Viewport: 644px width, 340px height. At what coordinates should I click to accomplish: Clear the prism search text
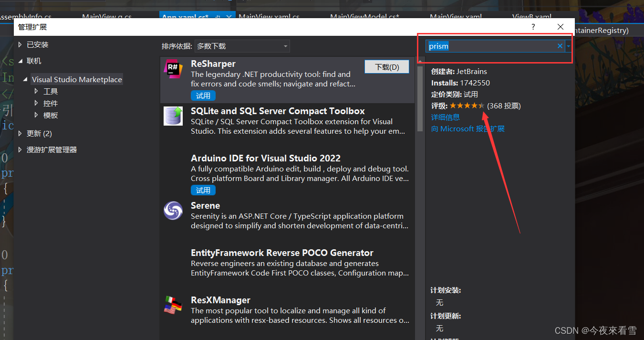[x=560, y=46]
